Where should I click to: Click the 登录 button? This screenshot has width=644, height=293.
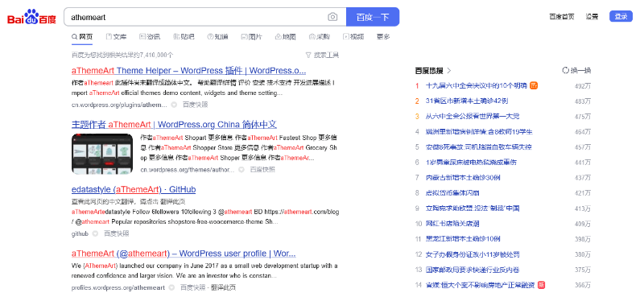click(x=621, y=16)
